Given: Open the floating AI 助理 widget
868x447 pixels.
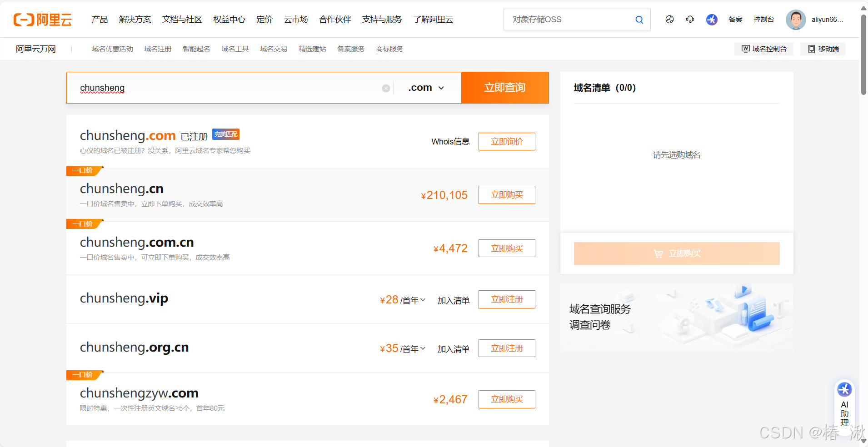Looking at the screenshot, I should tap(844, 407).
